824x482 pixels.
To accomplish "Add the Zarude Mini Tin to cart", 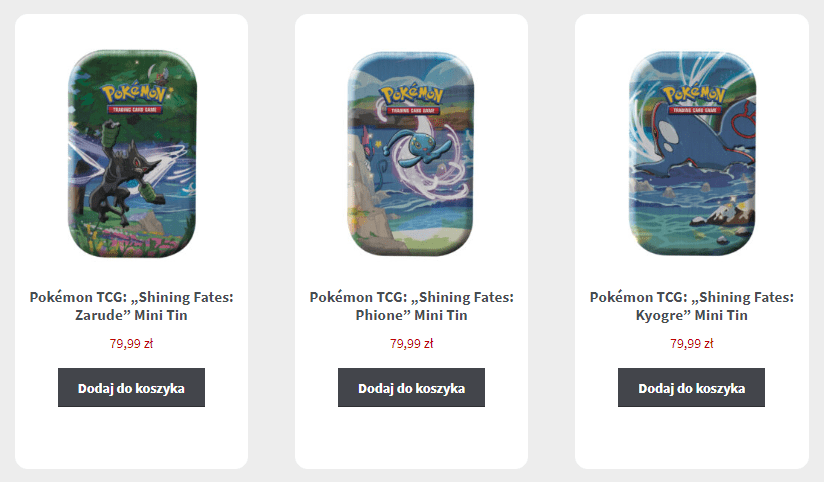I will (x=131, y=387).
